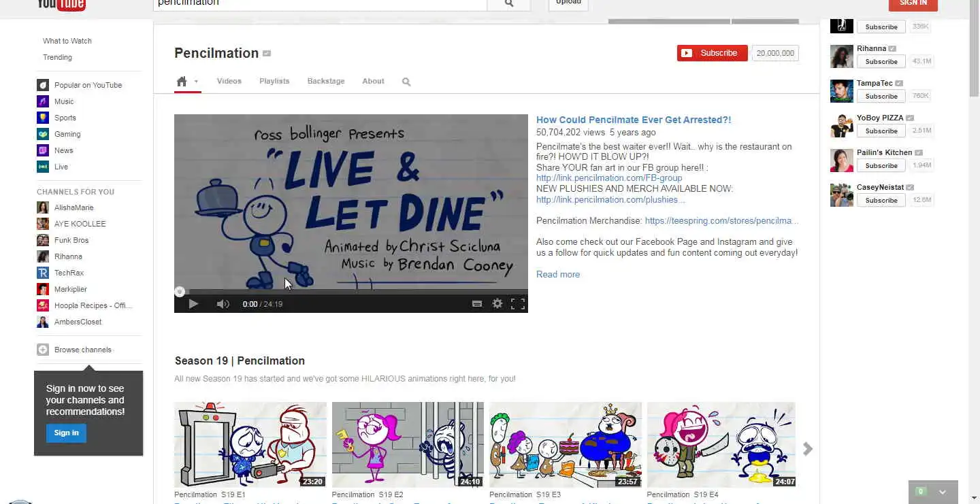Open the Videos tab
Viewport: 980px width, 504px height.
[x=229, y=81]
